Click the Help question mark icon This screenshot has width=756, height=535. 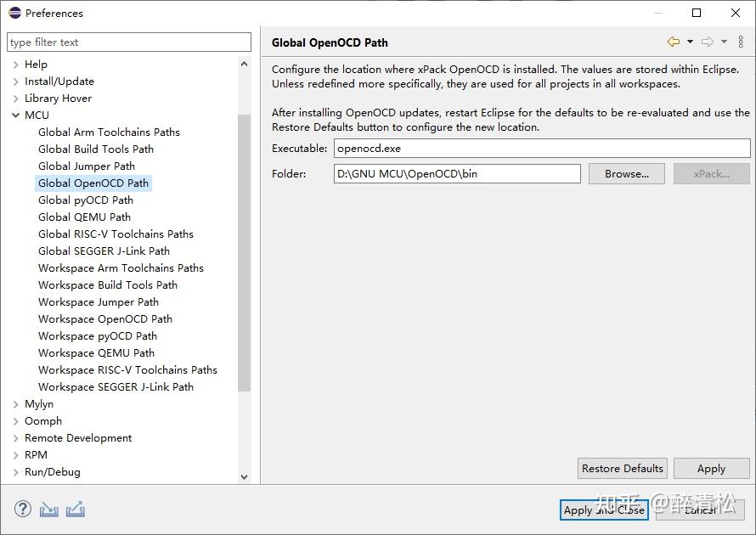(x=23, y=510)
